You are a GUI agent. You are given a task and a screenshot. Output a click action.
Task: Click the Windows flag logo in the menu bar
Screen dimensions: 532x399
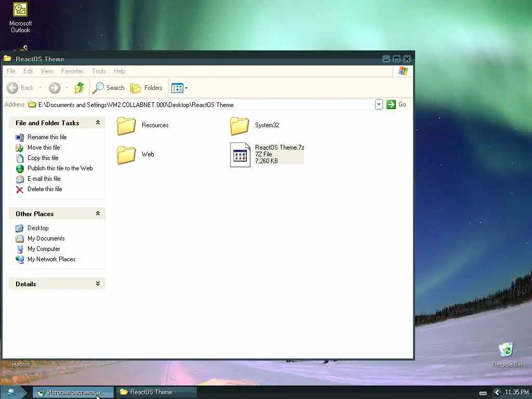click(403, 71)
